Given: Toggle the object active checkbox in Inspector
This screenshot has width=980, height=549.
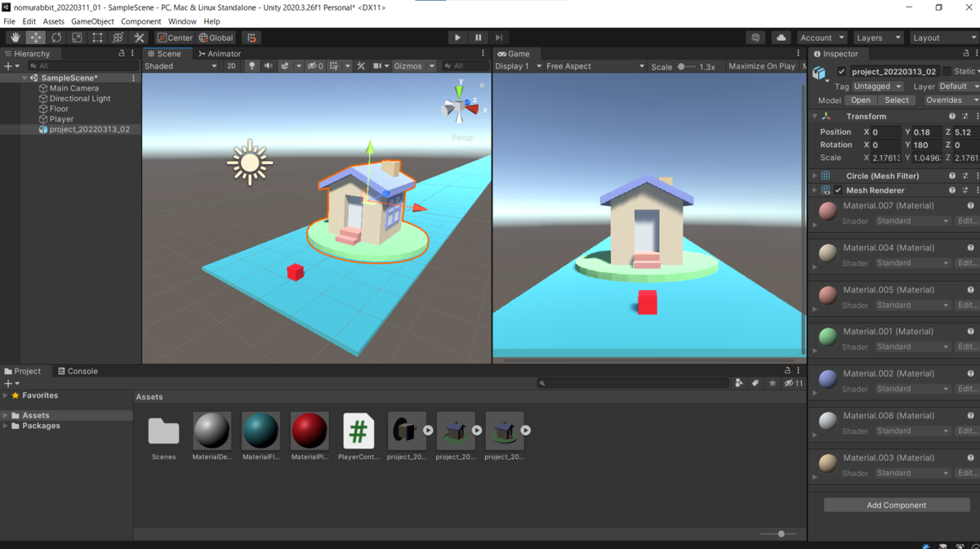Looking at the screenshot, I should coord(842,72).
